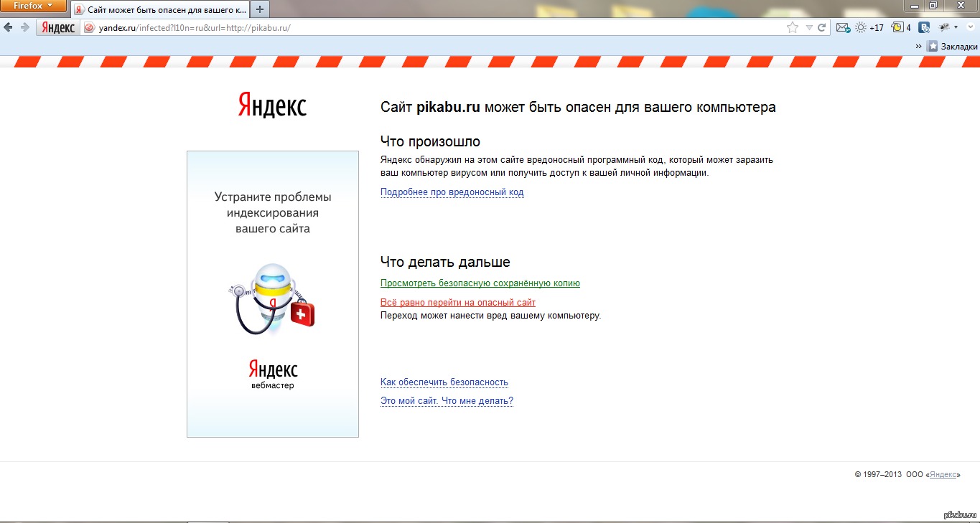This screenshot has height=523, width=980.
Task: Click the heading mentioning pikabu.ru
Action: [578, 108]
